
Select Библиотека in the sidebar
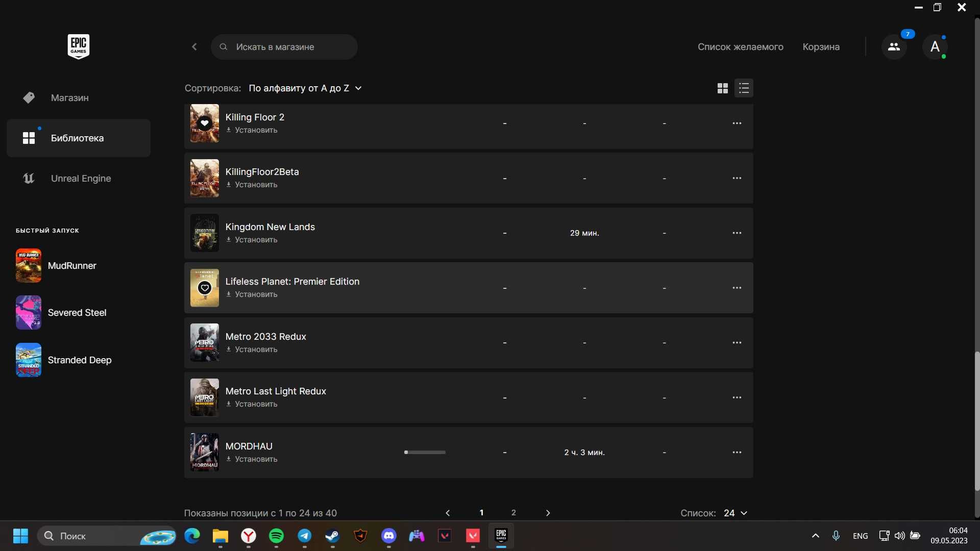[x=79, y=138]
